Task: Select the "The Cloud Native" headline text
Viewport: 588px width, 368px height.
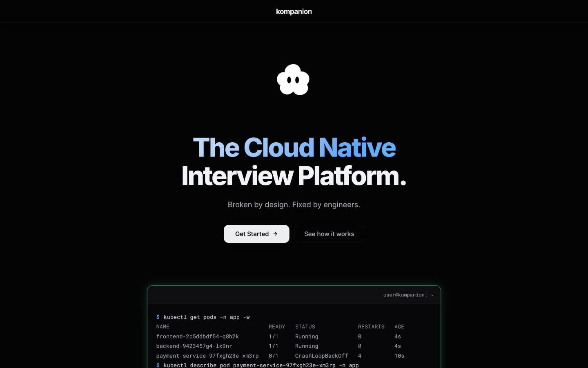Action: point(294,147)
